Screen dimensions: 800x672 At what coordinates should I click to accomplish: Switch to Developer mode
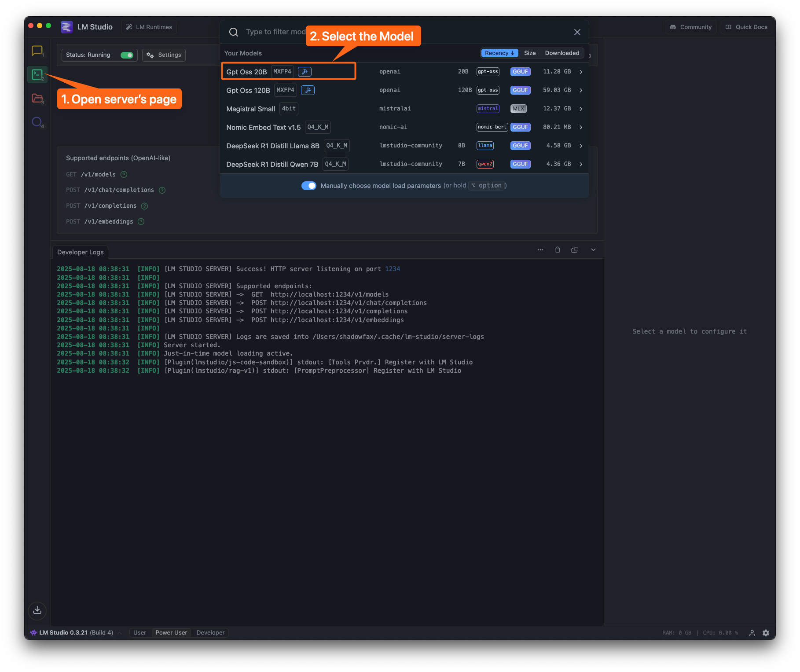click(210, 633)
